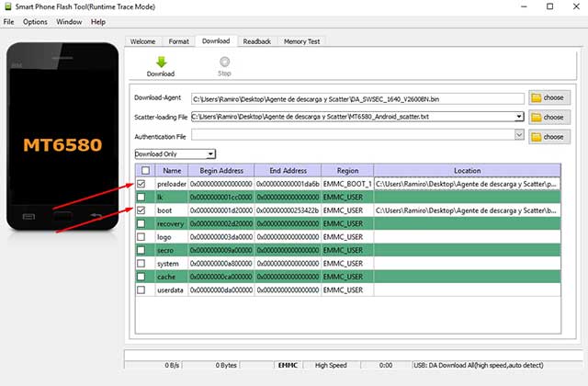Viewport: 588px width, 386px height.
Task: Select the 'userdata' name cell
Action: [172, 290]
